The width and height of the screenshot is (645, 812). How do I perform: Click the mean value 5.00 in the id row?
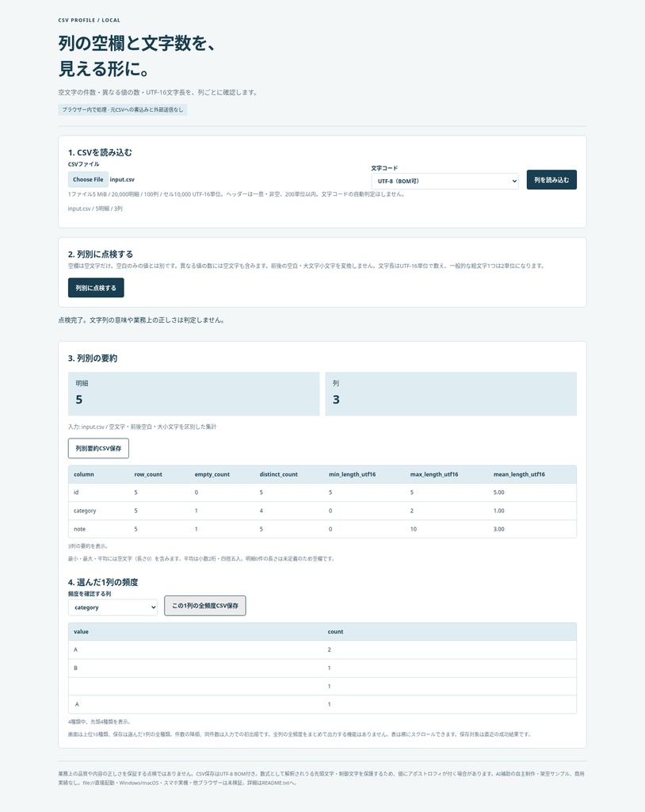pyautogui.click(x=498, y=492)
